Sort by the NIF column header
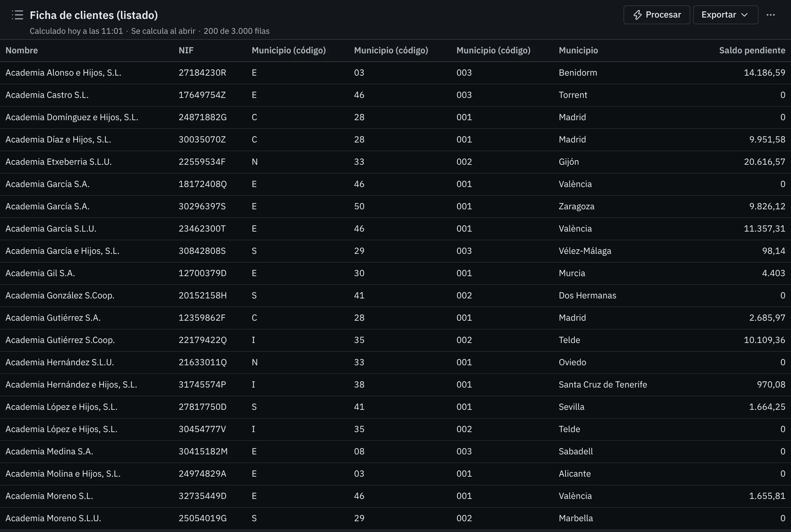Image resolution: width=791 pixels, height=532 pixels. click(186, 50)
